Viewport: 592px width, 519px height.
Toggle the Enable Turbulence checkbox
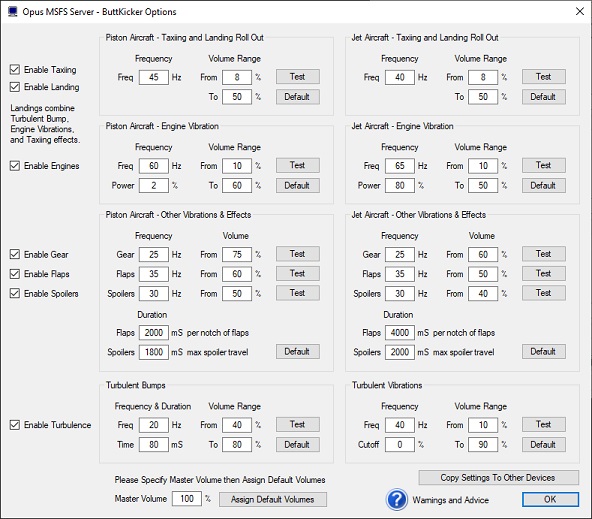click(15, 425)
